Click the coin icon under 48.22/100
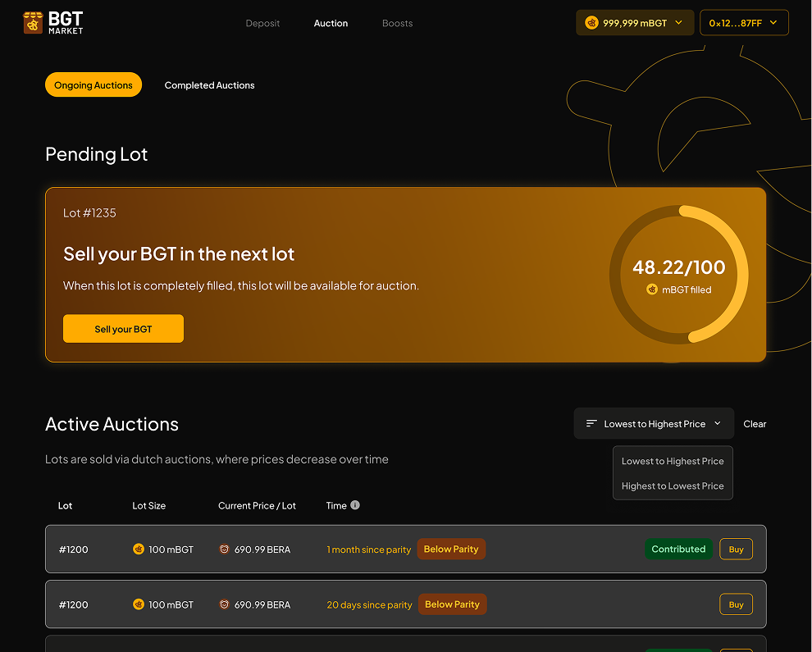Screen dimensions: 812x652 click(x=652, y=290)
